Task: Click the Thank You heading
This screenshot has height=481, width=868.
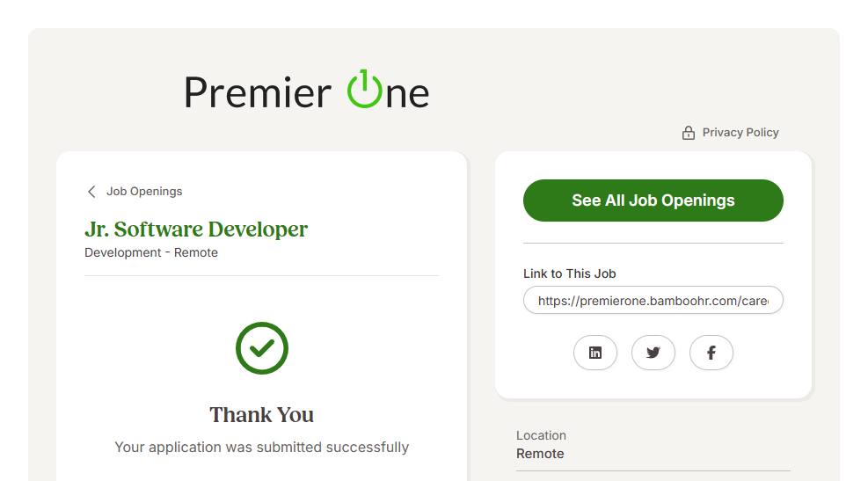Action: (261, 415)
